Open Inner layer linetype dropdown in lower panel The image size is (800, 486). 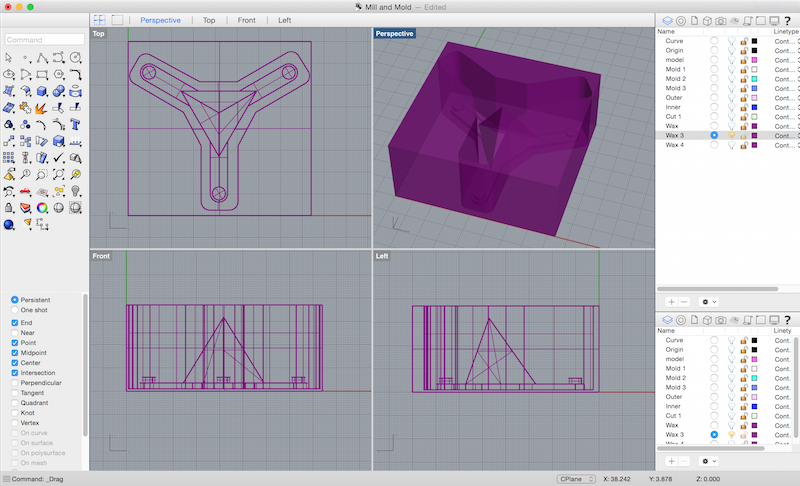[784, 406]
